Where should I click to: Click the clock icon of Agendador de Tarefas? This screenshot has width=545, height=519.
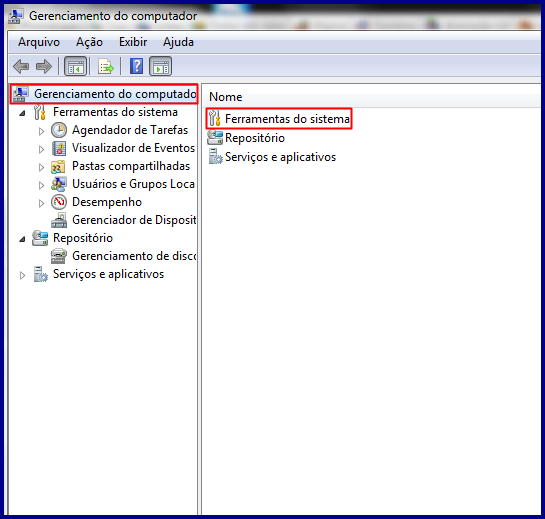pos(59,130)
